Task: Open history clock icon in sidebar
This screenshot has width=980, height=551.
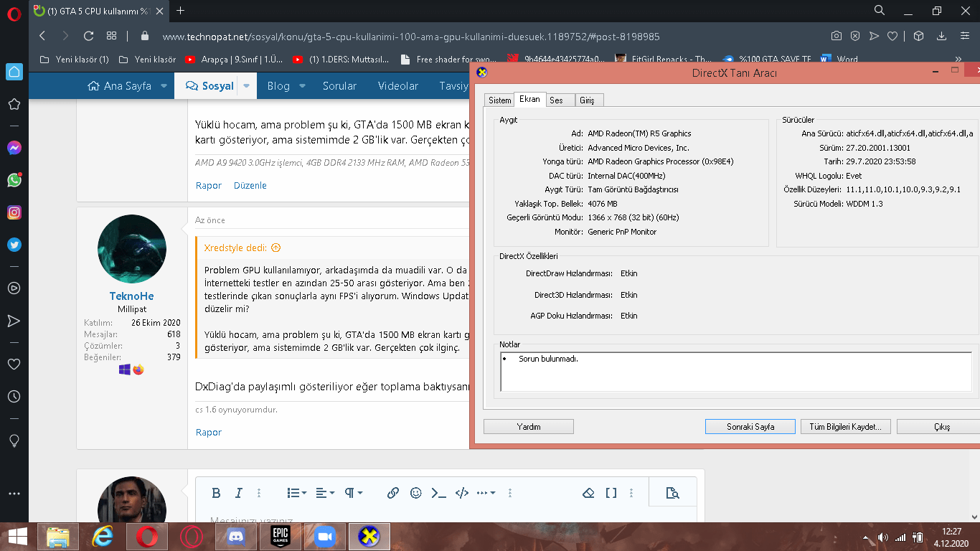Action: (14, 397)
